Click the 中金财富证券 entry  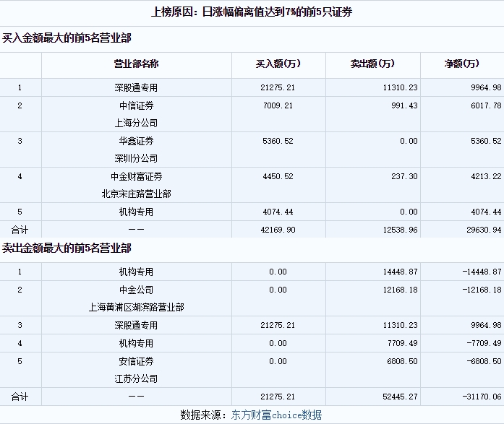136,176
